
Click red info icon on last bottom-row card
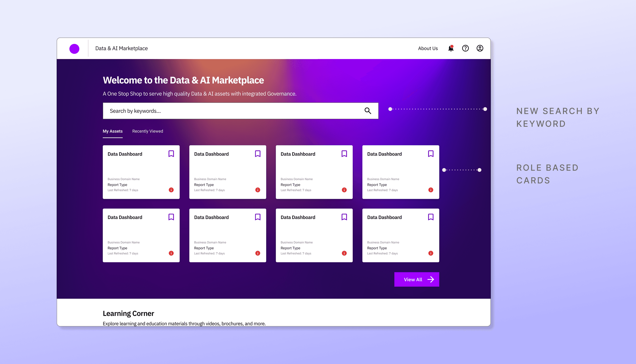(x=431, y=253)
